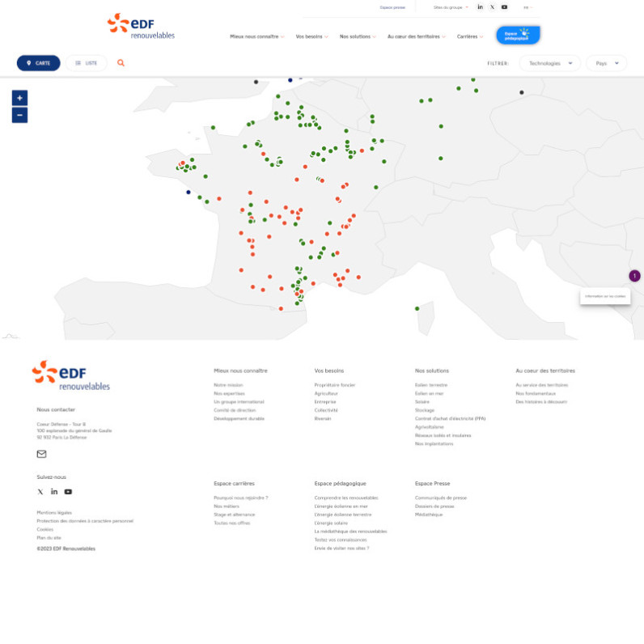Switch to Carte map view
This screenshot has height=644, width=644.
pyautogui.click(x=39, y=63)
